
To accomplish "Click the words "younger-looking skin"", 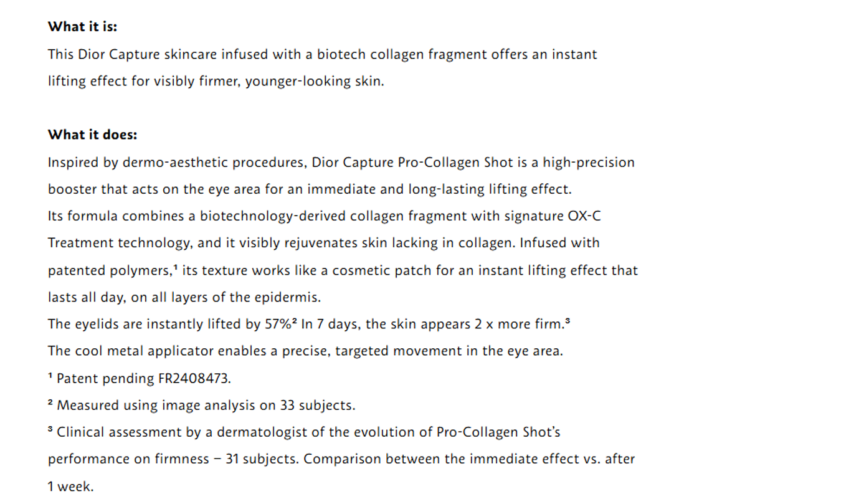I will 313,82.
